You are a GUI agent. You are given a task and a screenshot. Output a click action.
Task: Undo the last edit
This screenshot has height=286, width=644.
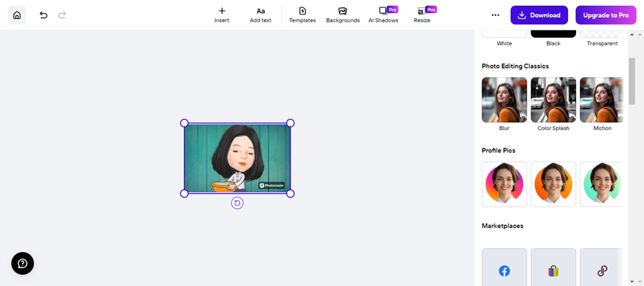(43, 15)
